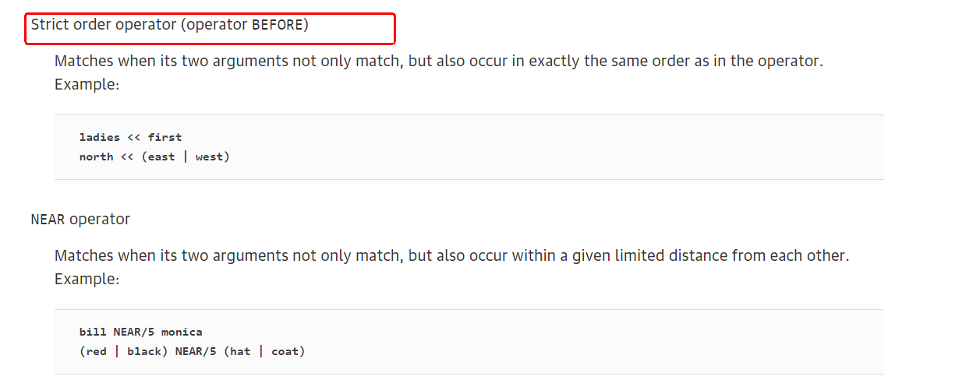Click the '(east | west)' group in code

tap(186, 157)
